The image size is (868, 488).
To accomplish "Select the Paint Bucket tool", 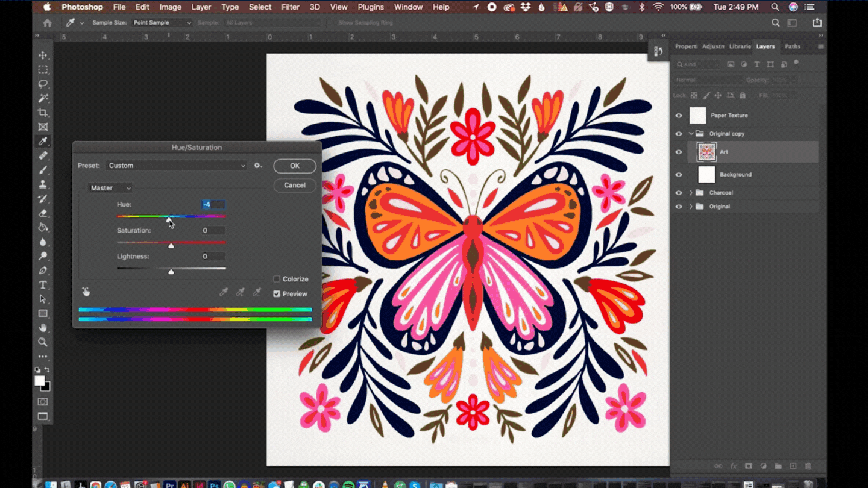I will [43, 227].
